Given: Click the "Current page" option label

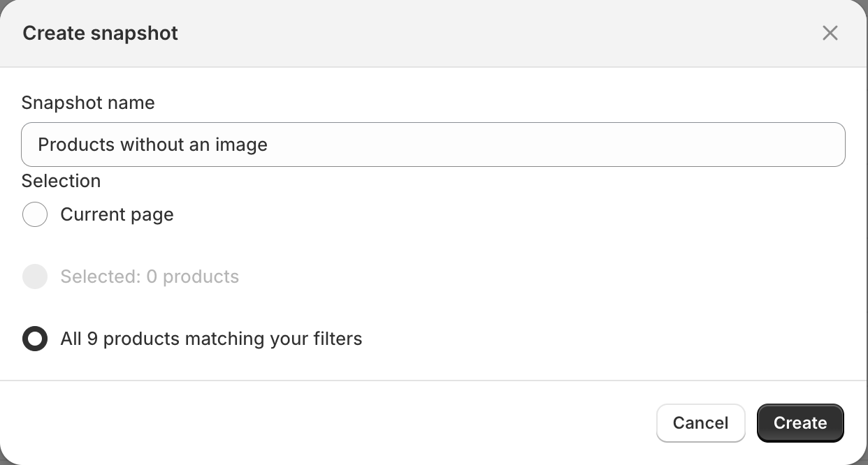Looking at the screenshot, I should coord(117,214).
